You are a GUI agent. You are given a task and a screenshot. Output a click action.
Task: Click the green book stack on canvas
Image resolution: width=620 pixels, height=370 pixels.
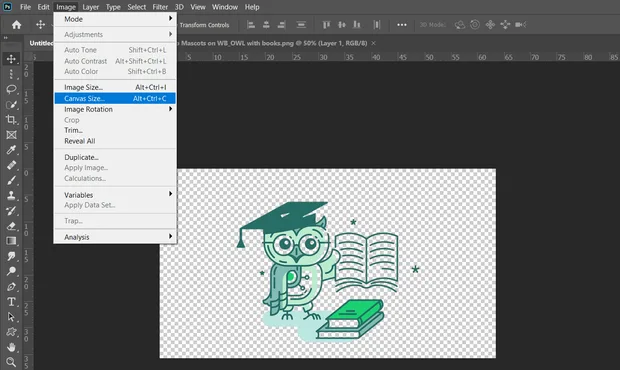click(x=351, y=320)
